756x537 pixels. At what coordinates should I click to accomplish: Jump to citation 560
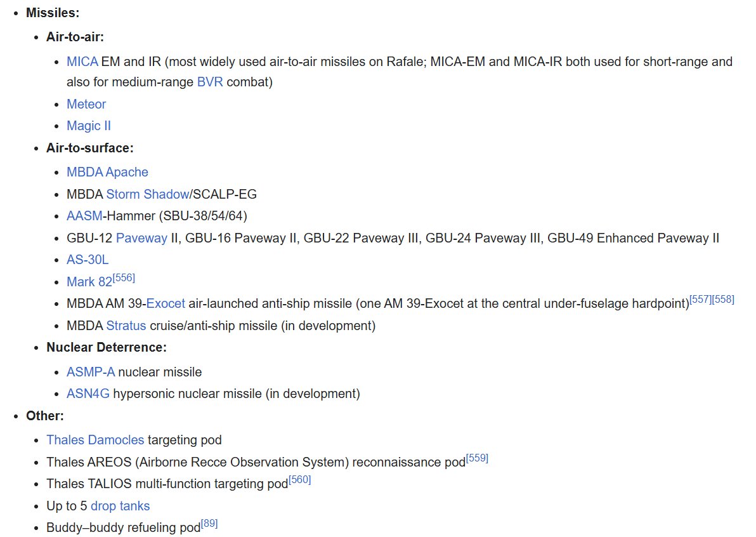point(300,480)
